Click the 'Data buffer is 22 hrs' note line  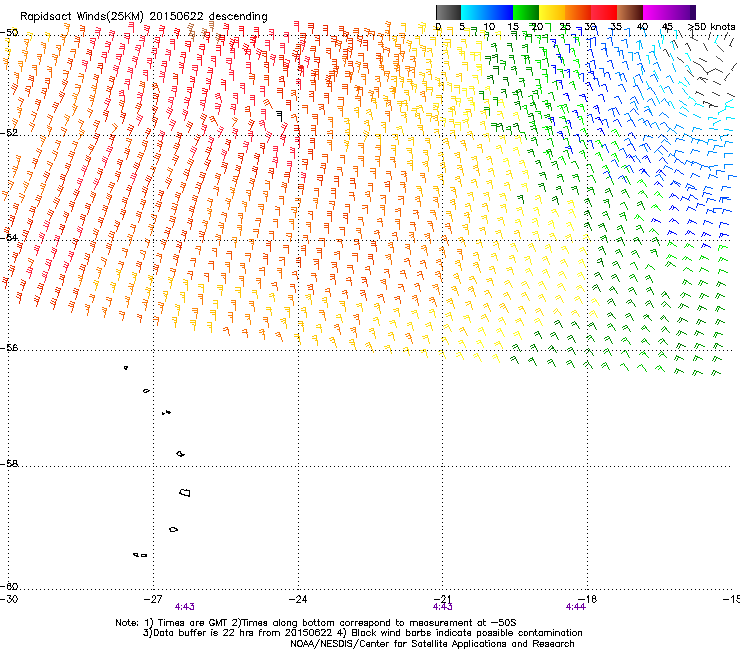362,633
